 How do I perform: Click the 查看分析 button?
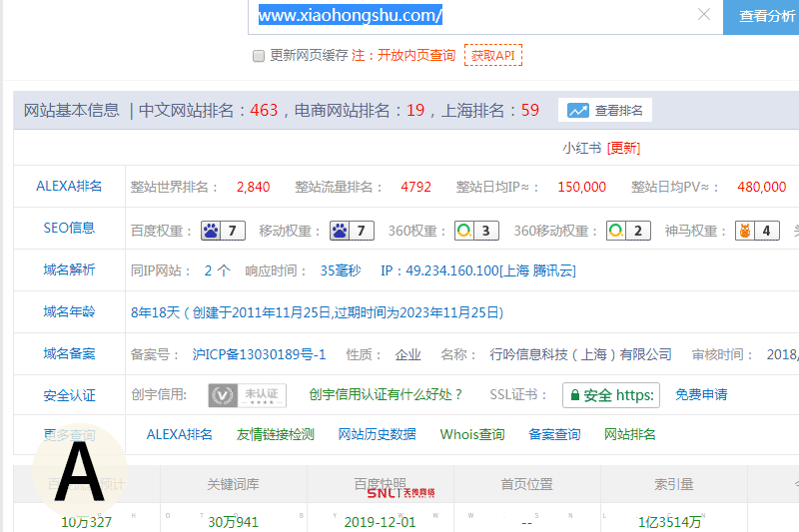coord(761,16)
